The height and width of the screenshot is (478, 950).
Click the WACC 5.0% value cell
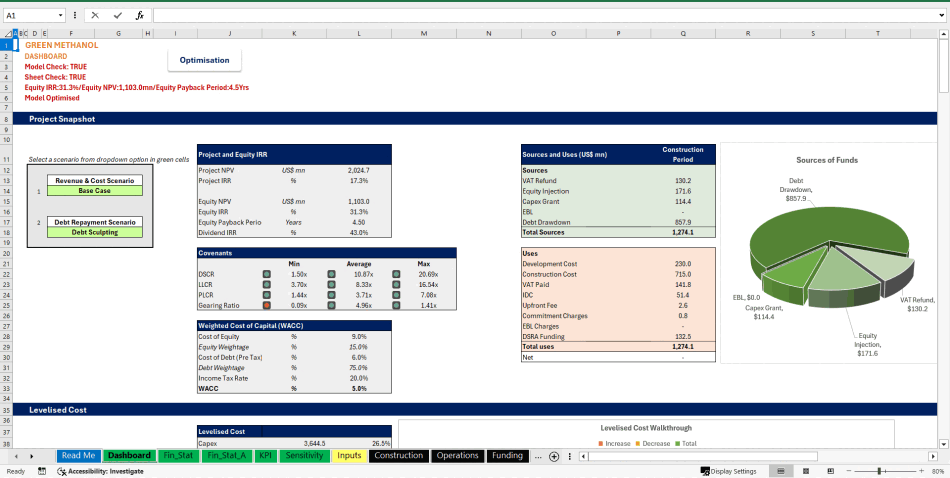pos(359,388)
